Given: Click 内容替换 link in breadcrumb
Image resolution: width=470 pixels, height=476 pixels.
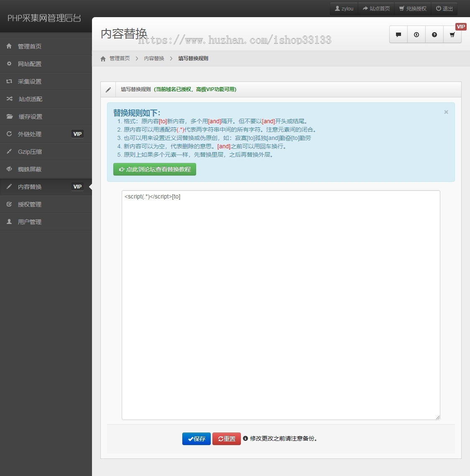Looking at the screenshot, I should tap(154, 59).
